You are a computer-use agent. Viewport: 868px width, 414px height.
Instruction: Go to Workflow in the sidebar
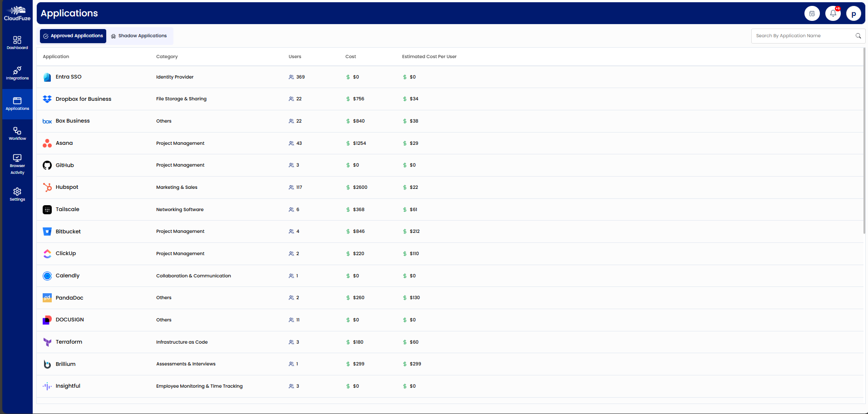(x=17, y=133)
